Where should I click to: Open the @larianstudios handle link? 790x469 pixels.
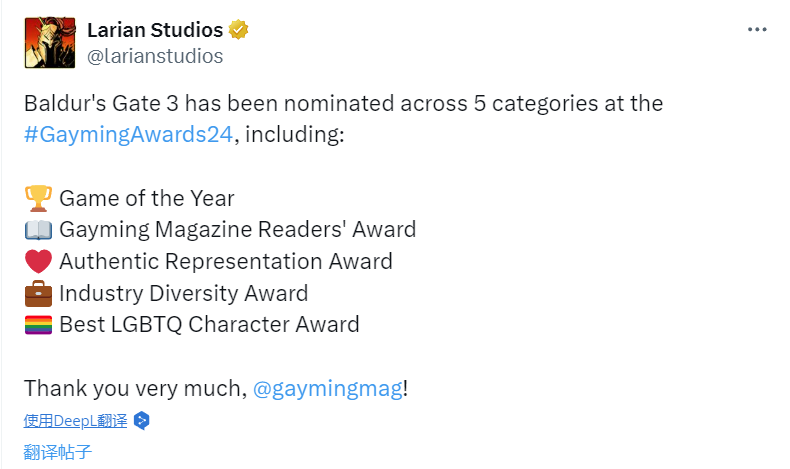coord(155,56)
